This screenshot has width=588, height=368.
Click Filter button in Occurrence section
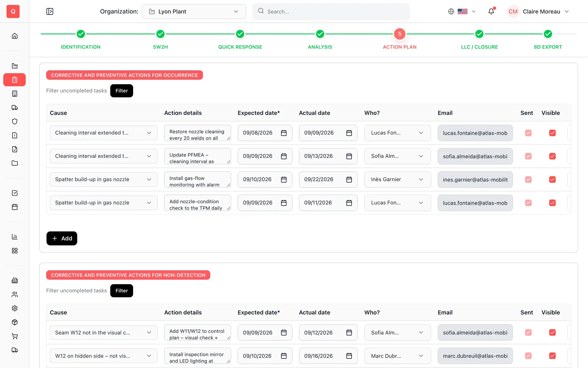[x=122, y=91]
